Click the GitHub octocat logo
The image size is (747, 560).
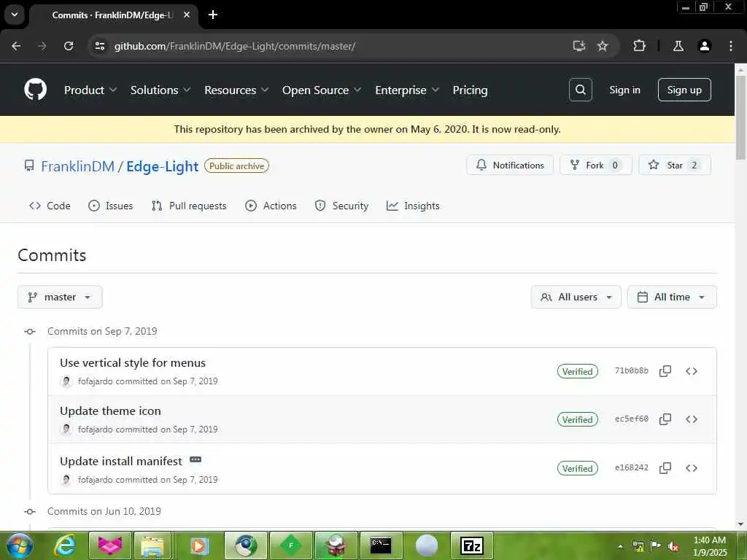(35, 90)
